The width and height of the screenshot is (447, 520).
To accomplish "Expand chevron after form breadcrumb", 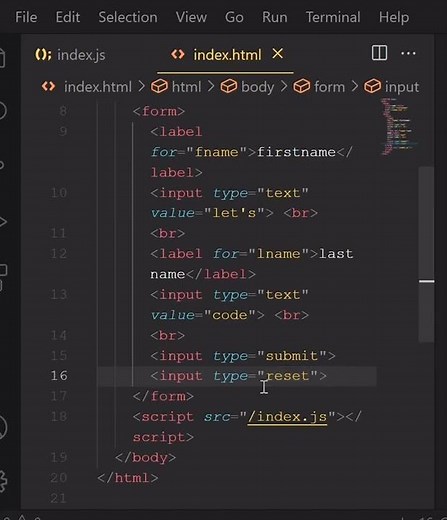I will [355, 87].
